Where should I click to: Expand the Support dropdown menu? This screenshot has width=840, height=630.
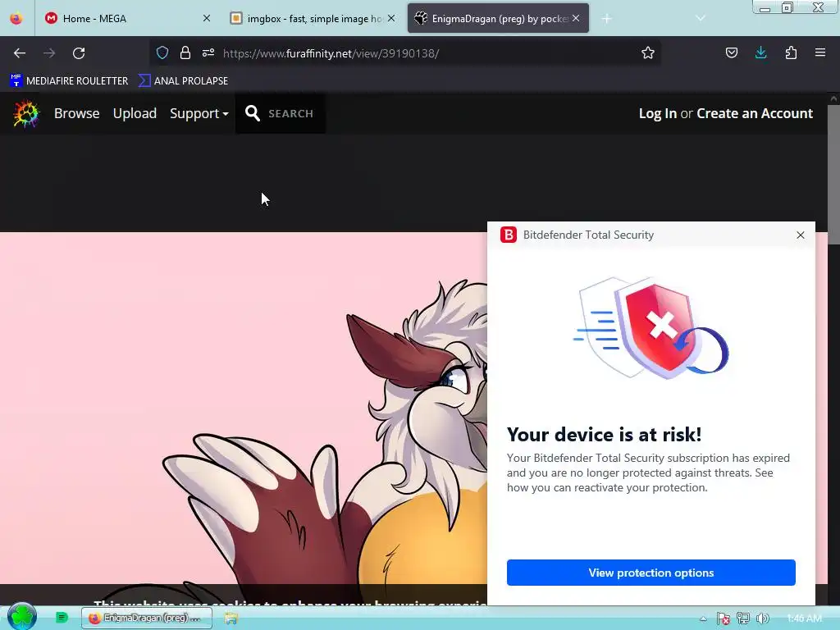click(199, 113)
